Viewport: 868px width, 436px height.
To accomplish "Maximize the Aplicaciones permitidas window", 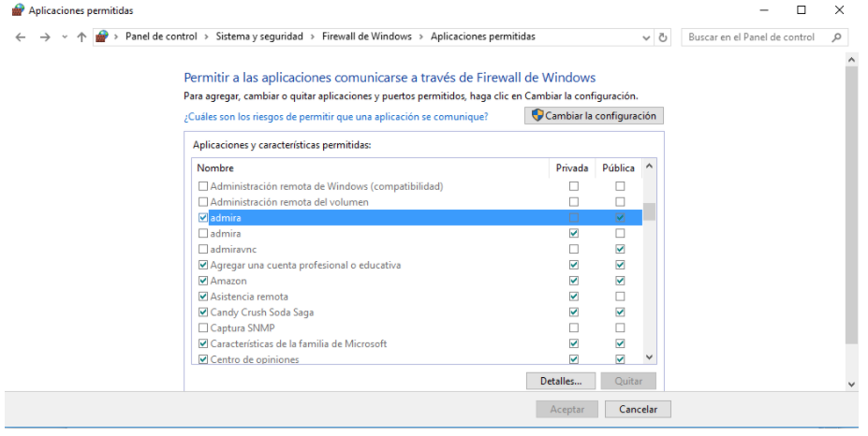I will 801,10.
